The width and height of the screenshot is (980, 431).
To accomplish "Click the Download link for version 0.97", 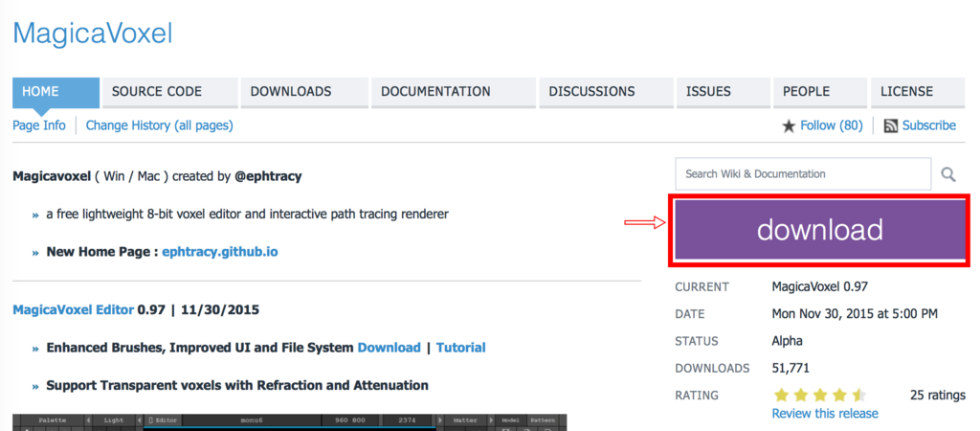I will (389, 347).
